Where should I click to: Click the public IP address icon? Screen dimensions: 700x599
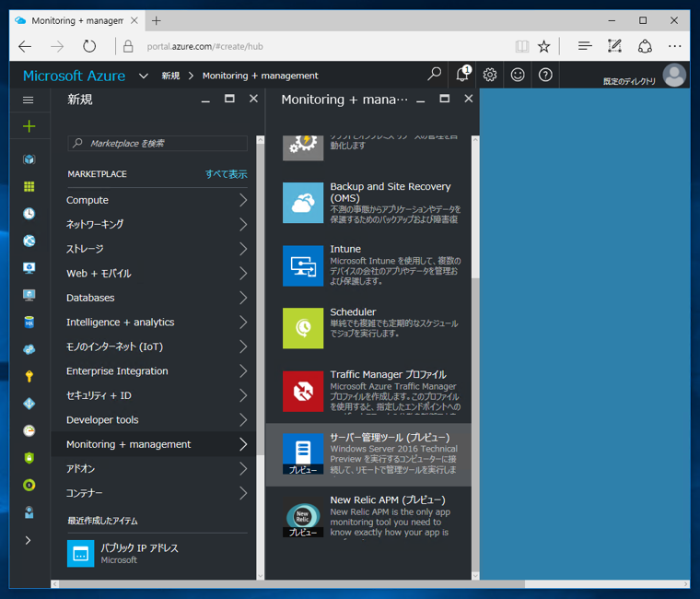[x=80, y=554]
